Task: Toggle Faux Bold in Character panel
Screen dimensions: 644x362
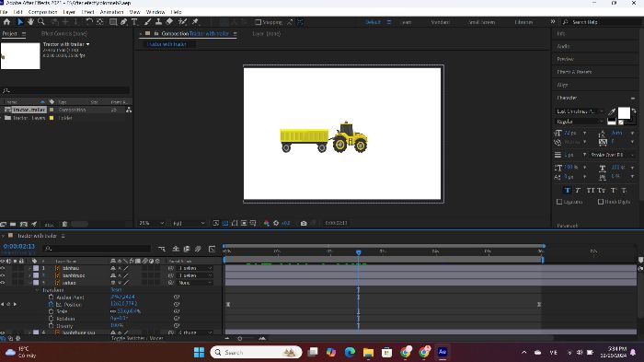Action: (x=568, y=190)
